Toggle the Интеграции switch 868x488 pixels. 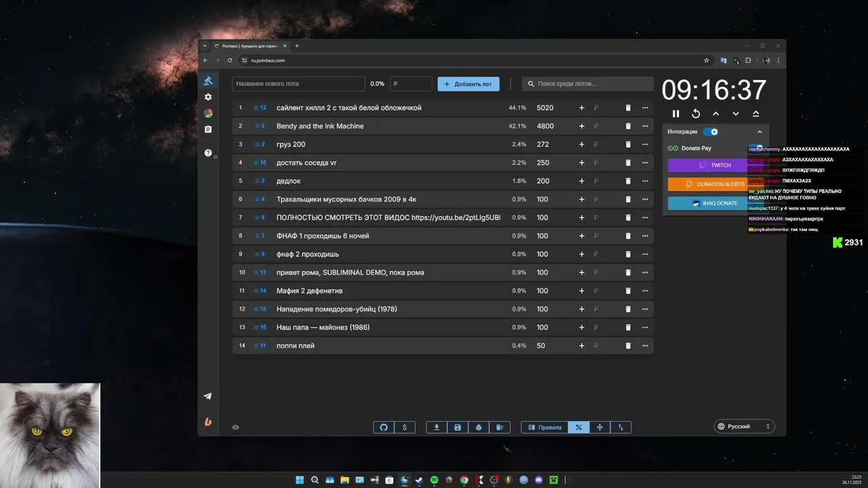[x=711, y=131]
